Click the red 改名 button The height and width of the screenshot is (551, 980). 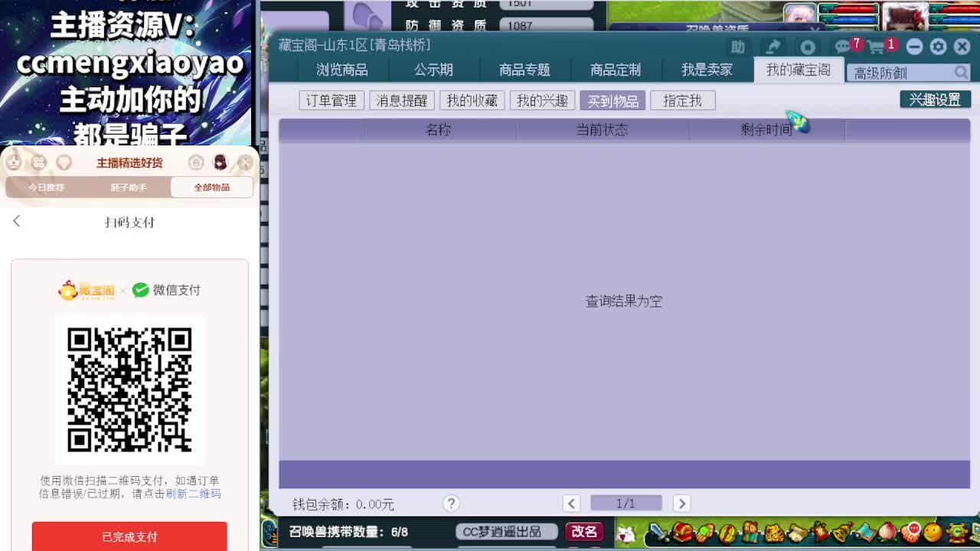pos(583,531)
